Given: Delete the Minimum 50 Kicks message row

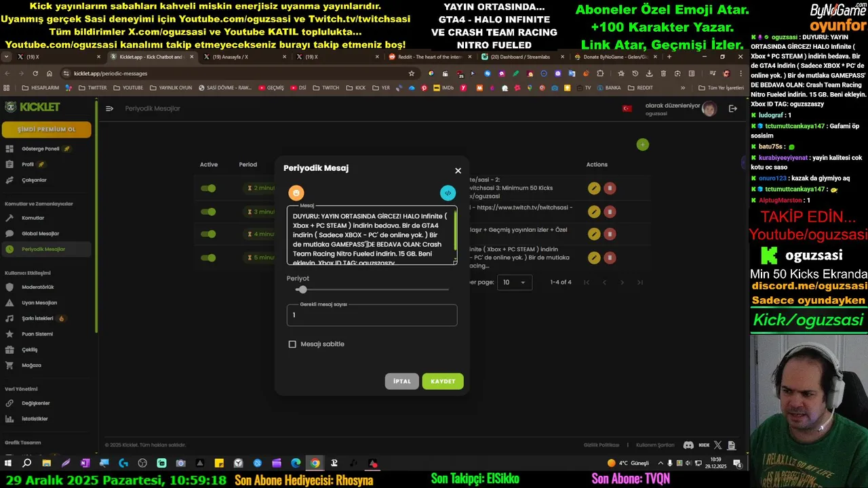Looking at the screenshot, I should (x=610, y=188).
